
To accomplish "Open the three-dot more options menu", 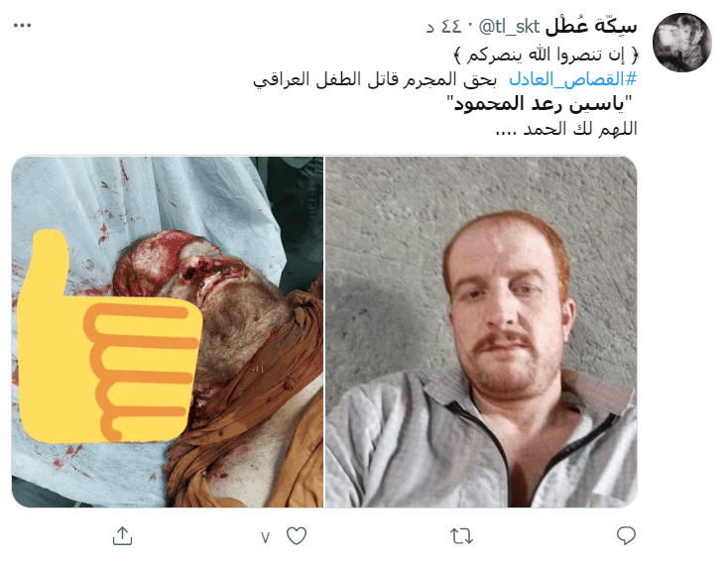I will [22, 25].
